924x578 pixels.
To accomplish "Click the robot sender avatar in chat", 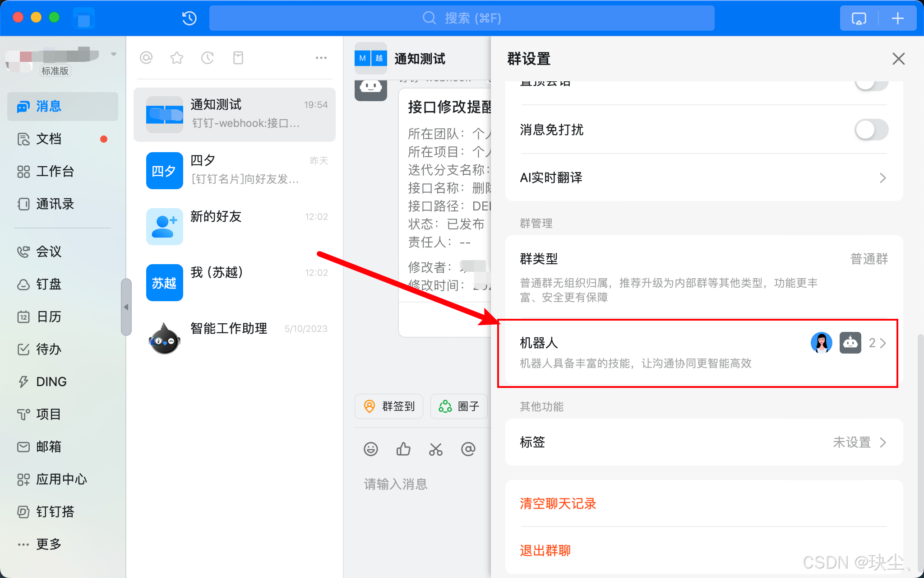I will [x=371, y=90].
